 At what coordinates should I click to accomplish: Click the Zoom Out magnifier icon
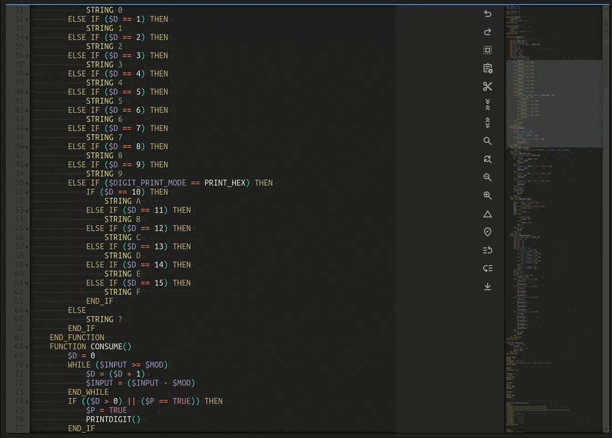coord(487,177)
